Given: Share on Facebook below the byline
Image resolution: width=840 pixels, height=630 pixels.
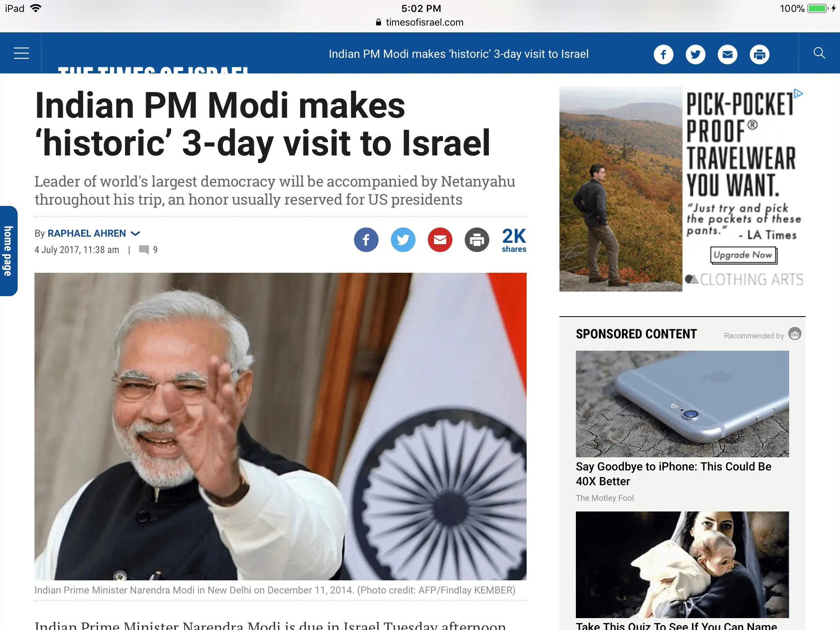Looking at the screenshot, I should 366,240.
